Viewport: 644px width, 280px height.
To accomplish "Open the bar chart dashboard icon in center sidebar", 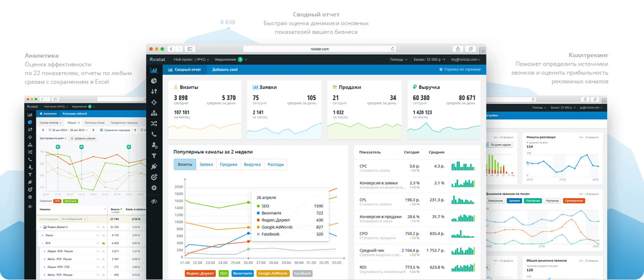I will click(154, 70).
